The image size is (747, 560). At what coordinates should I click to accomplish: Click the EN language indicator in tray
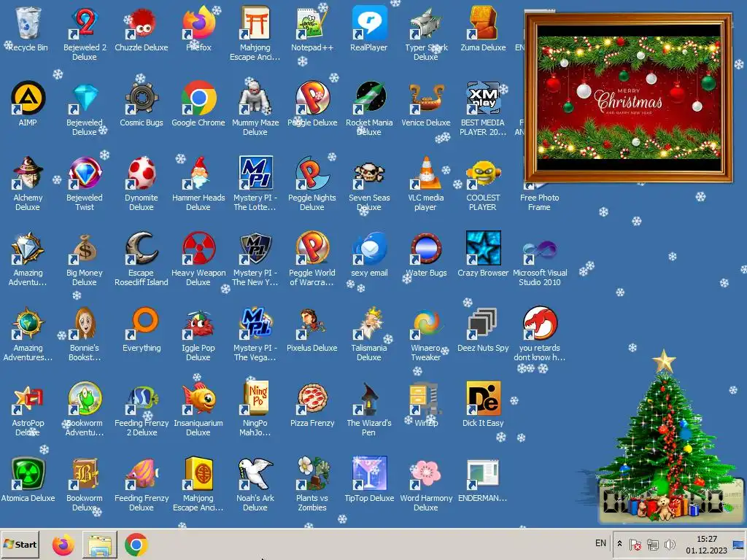[x=601, y=543]
